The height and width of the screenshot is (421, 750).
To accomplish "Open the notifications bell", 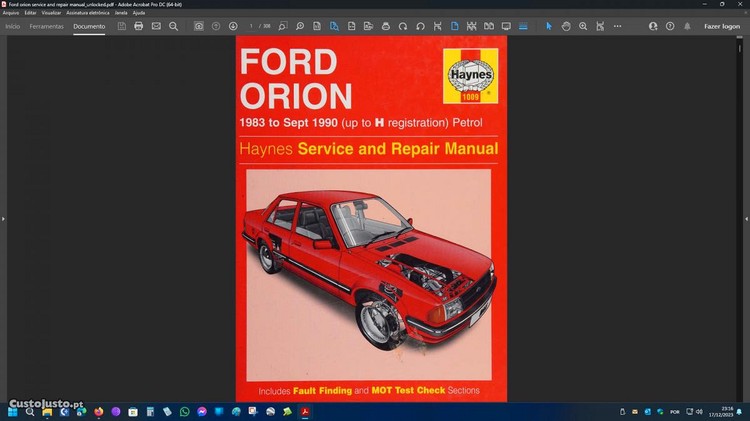I will coord(687,26).
